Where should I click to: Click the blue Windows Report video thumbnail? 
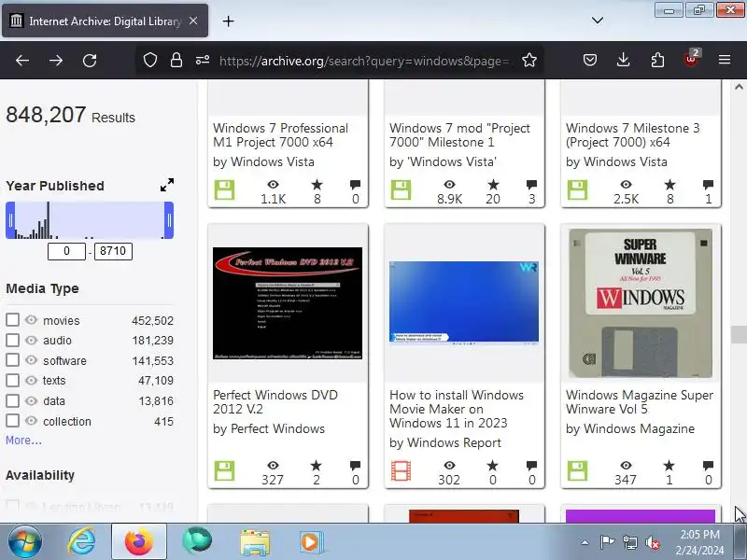(463, 302)
